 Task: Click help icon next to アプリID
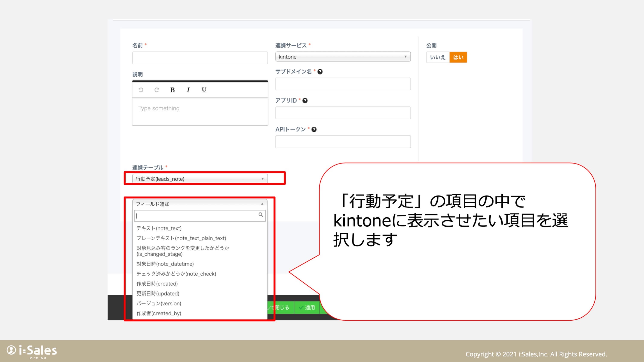[305, 101]
